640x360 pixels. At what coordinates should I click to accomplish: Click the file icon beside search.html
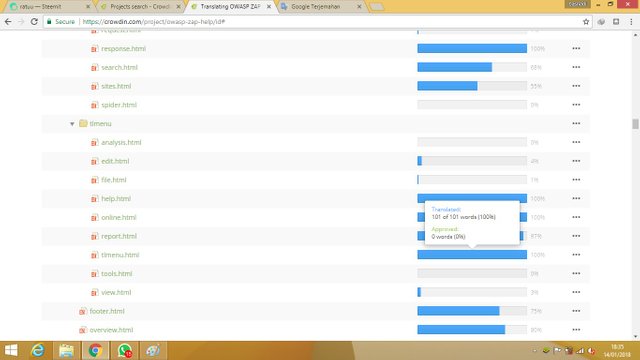(x=94, y=68)
